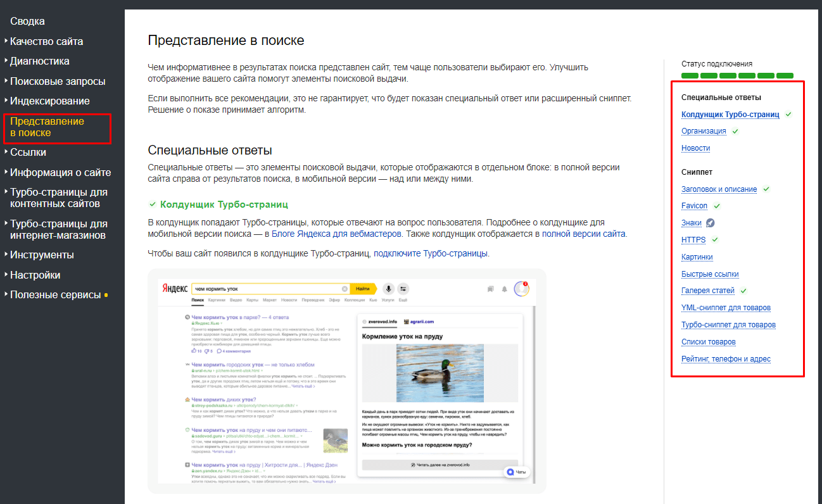Click green checkmark beside Favicon link
This screenshot has height=504, width=822.
coord(717,206)
